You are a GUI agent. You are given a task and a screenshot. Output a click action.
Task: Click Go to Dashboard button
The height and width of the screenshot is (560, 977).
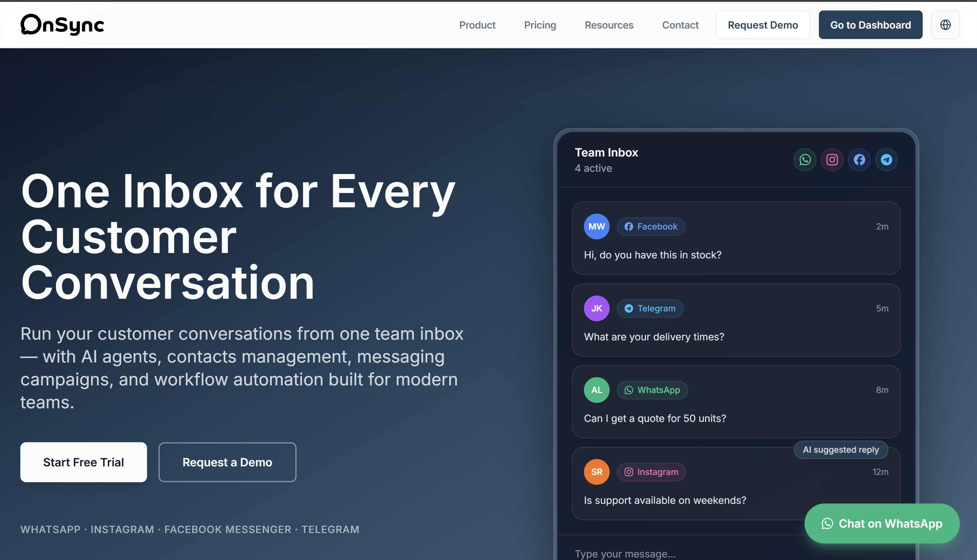[870, 25]
